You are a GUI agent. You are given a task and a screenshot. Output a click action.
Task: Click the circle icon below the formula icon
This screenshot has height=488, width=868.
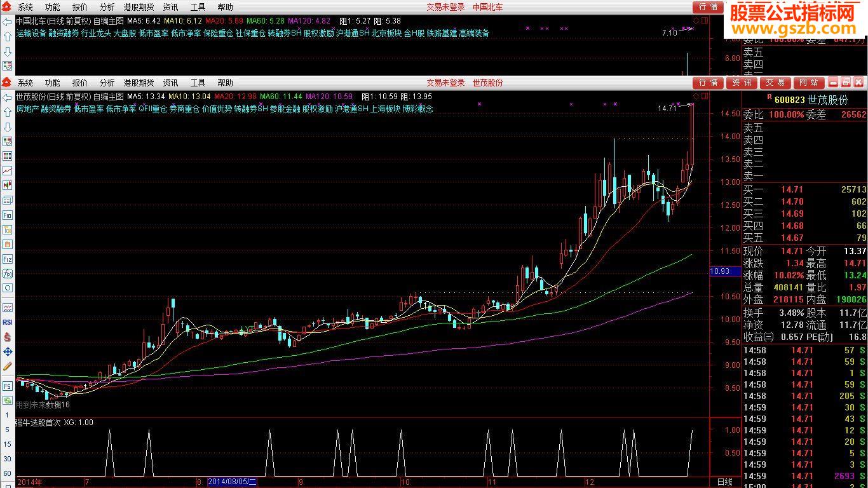(7, 288)
